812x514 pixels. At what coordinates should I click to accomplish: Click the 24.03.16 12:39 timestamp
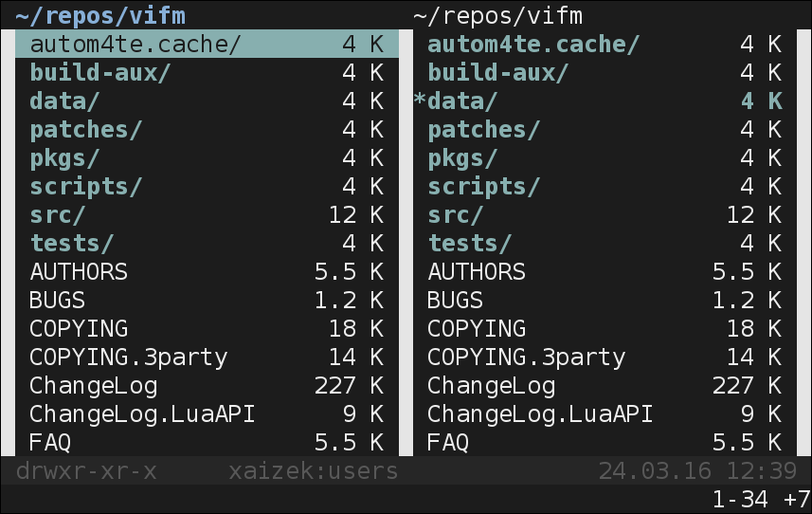click(697, 471)
